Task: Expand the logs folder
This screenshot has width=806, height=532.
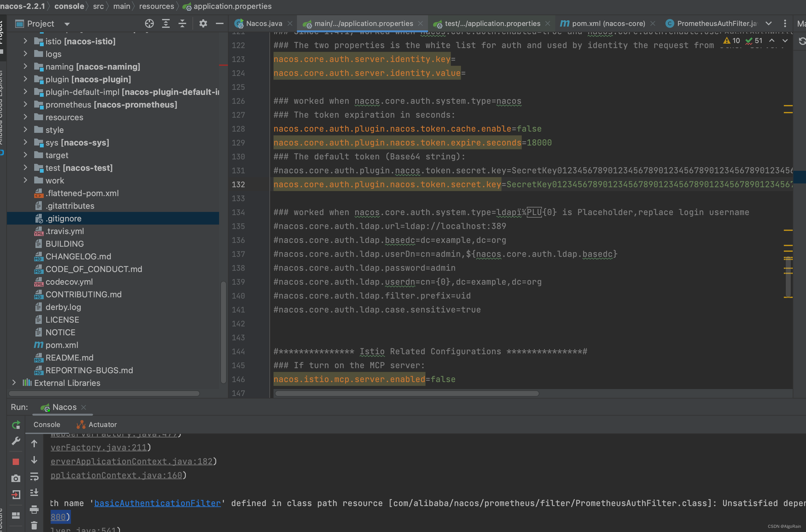Action: coord(25,53)
